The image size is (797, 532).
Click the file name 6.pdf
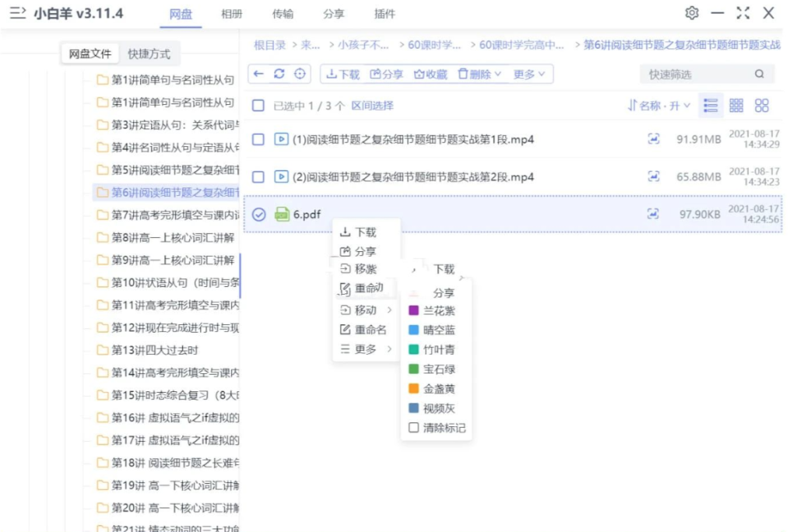[307, 215]
